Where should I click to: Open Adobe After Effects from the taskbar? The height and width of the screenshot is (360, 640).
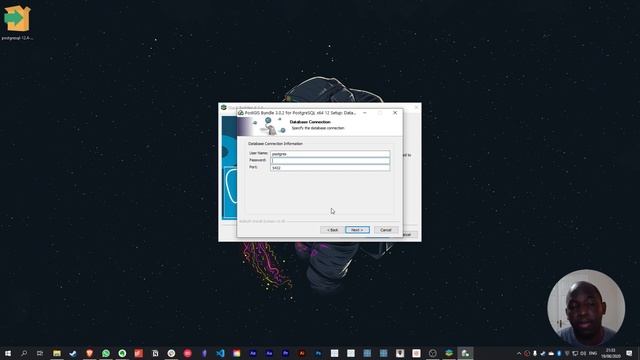pyautogui.click(x=253, y=353)
